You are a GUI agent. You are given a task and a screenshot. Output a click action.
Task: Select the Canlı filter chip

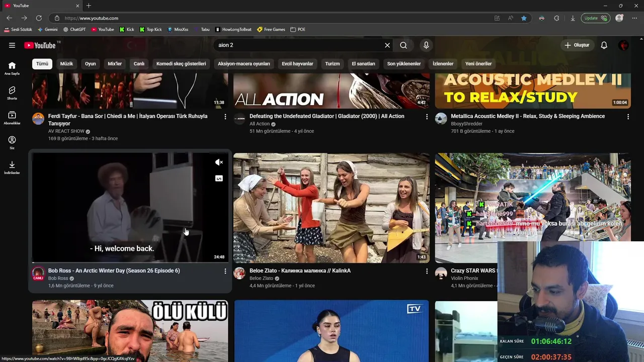click(139, 64)
